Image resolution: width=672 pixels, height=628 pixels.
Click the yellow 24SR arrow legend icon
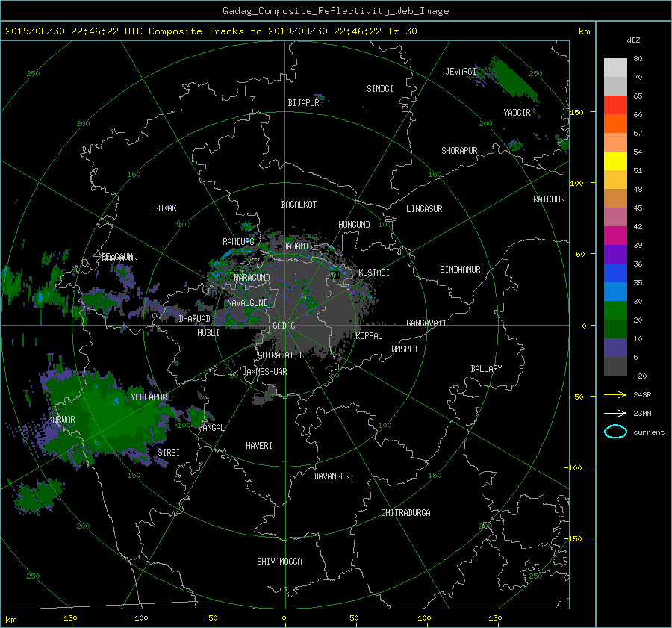click(615, 394)
